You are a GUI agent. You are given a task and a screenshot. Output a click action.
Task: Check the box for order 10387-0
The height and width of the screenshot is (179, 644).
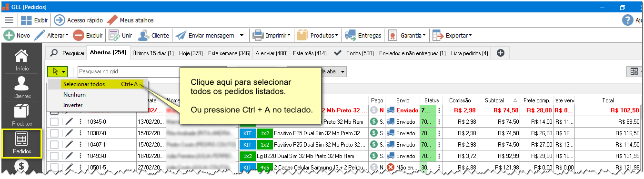(54, 133)
